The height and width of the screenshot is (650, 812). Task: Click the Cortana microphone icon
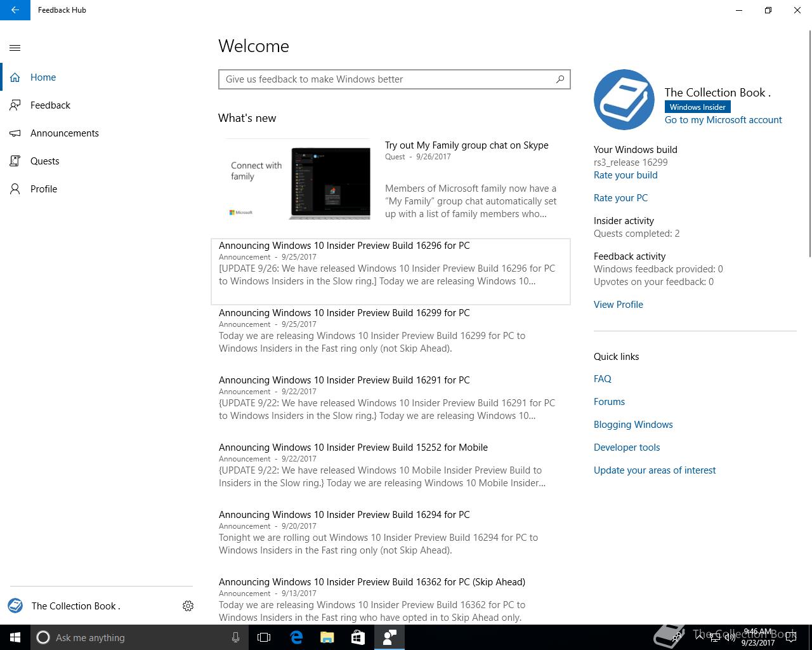235,637
